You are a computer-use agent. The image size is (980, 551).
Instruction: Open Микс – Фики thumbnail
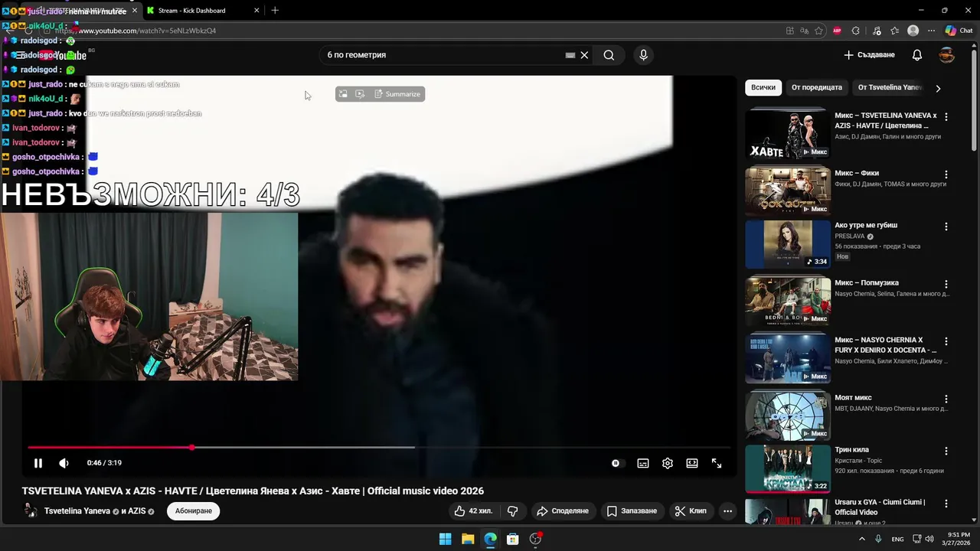point(788,191)
